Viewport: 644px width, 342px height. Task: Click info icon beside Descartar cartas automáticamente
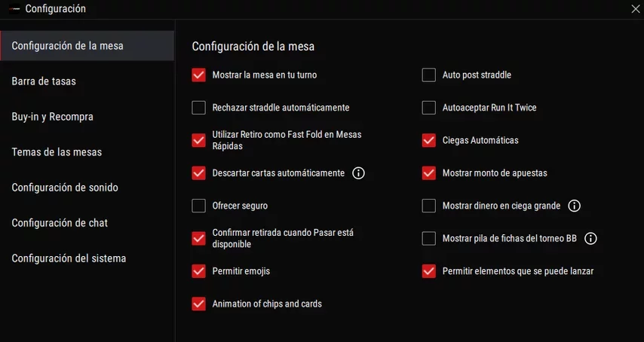click(358, 173)
